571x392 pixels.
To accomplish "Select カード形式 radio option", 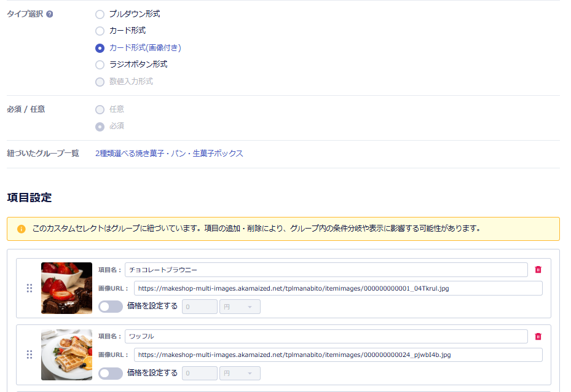I will pyautogui.click(x=100, y=31).
